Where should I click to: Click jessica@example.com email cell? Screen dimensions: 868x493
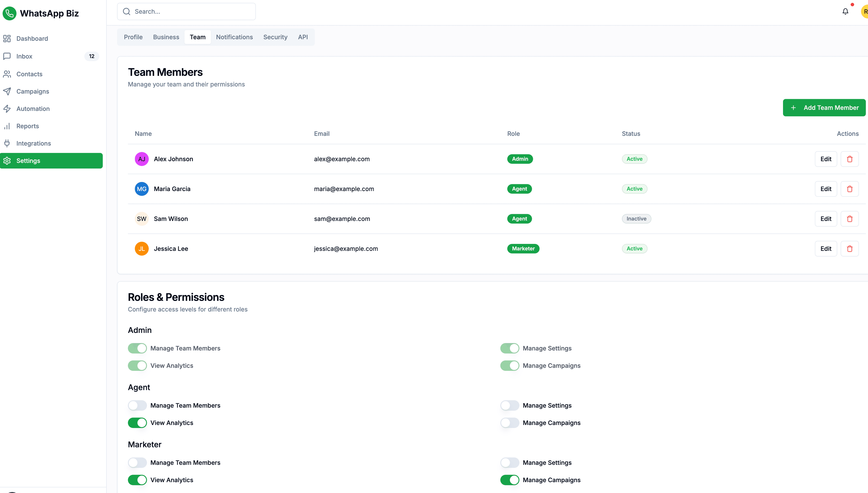pos(346,248)
